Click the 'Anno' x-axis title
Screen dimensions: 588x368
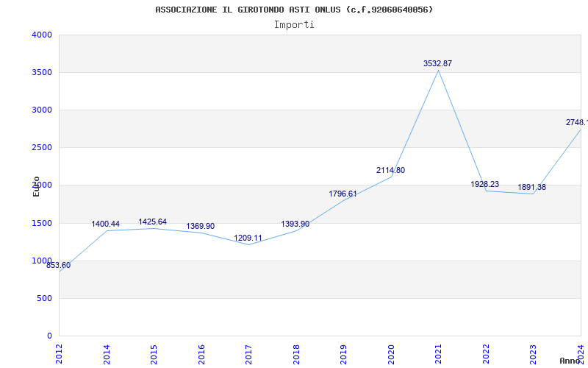pos(570,361)
